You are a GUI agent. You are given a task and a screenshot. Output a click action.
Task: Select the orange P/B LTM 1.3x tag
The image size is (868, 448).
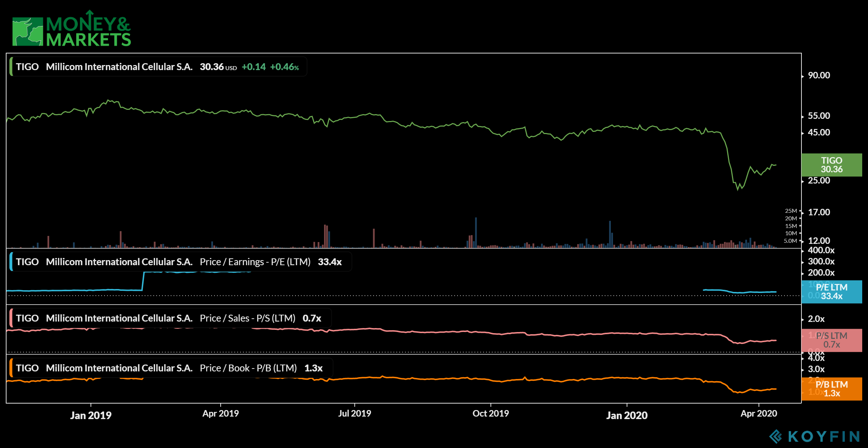(x=831, y=389)
